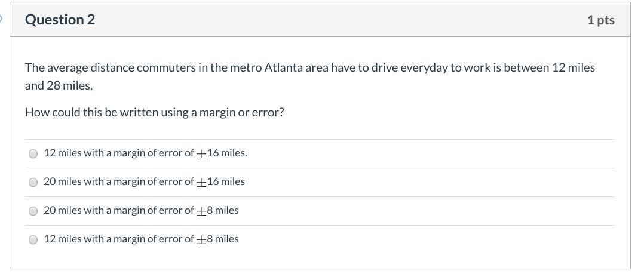Click the flag-question marker icon beside Question 2
644x277 pixels.
tap(1, 19)
